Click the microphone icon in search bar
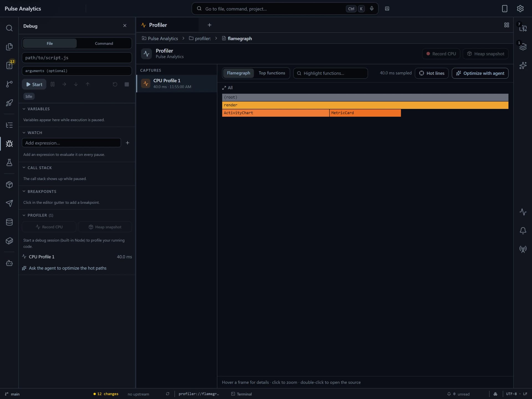 [372, 9]
